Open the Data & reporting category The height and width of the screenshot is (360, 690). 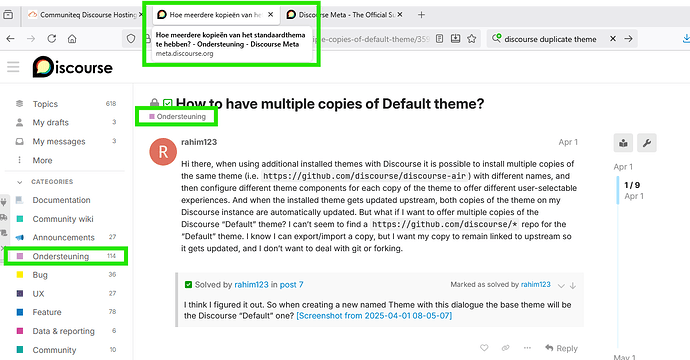[x=63, y=331]
